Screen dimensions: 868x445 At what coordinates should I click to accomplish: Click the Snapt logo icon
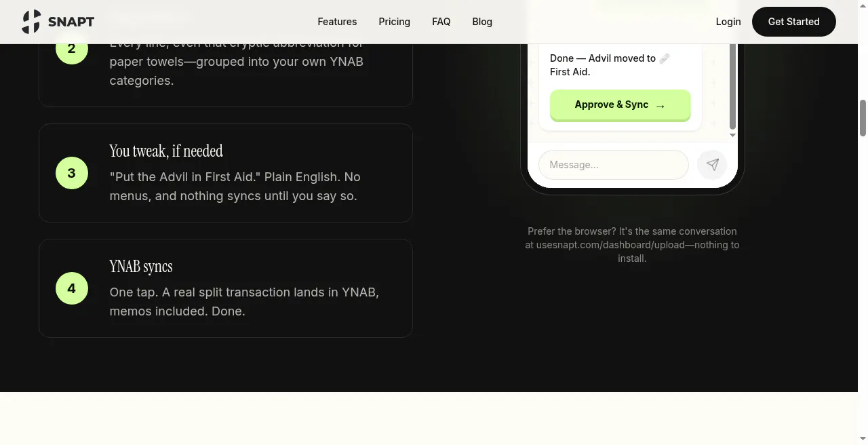click(31, 22)
